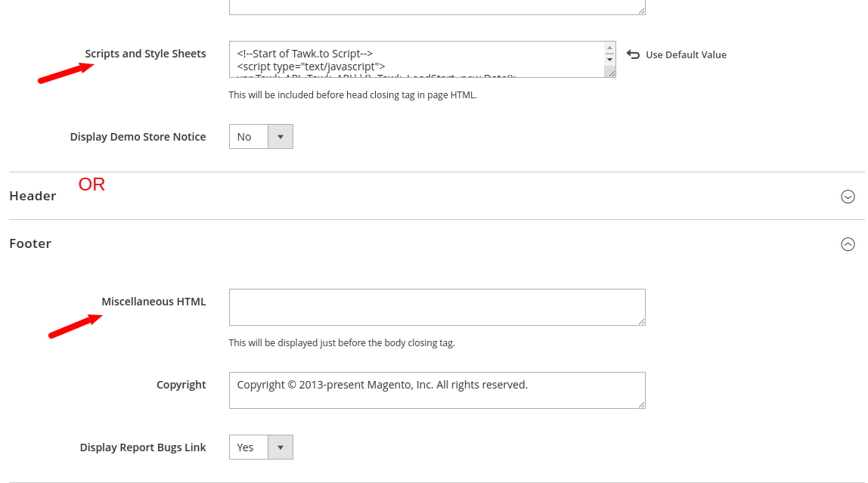Image resolution: width=868 pixels, height=483 pixels.
Task: Click the dropdown arrow for Display Demo Store Notice
Action: pos(281,136)
